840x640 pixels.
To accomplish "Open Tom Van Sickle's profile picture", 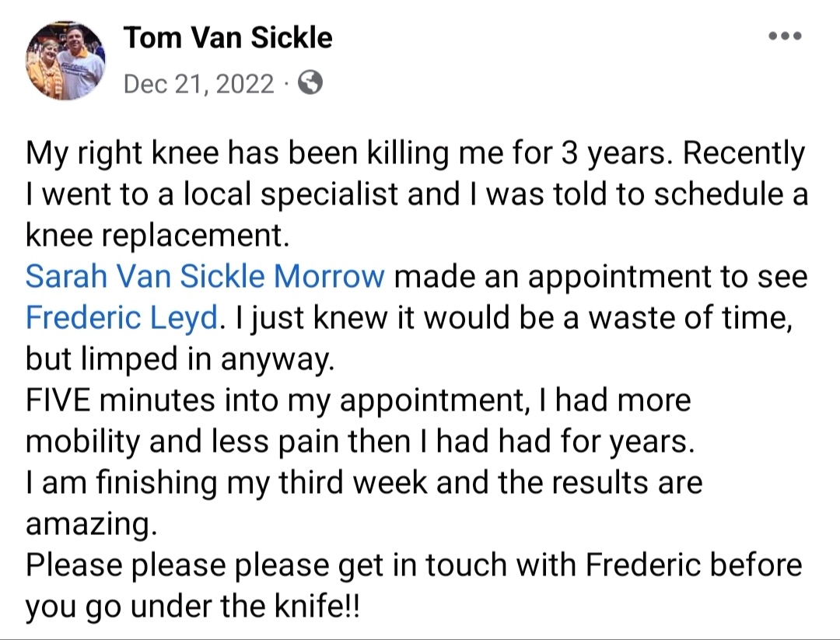I will 65,61.
